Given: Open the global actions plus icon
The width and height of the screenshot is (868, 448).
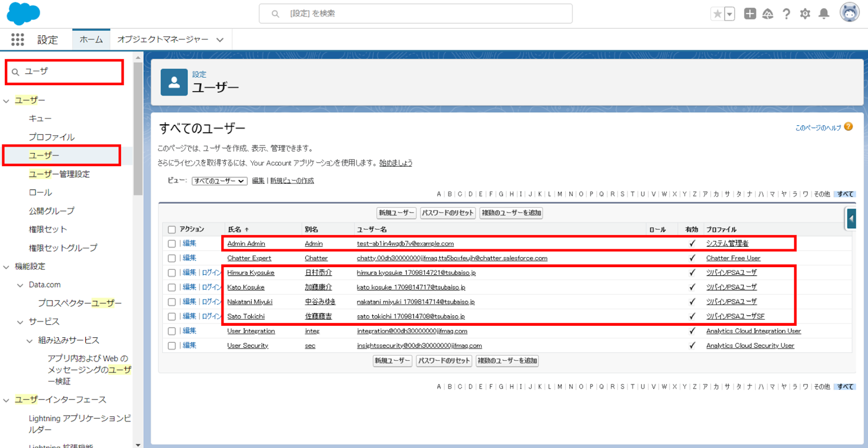Looking at the screenshot, I should click(x=750, y=14).
